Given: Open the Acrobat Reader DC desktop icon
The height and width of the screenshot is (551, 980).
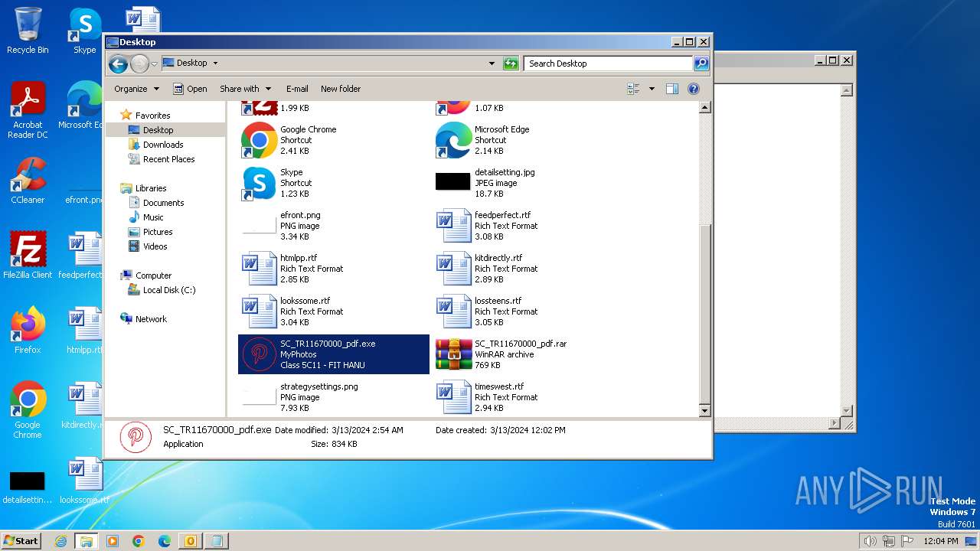Looking at the screenshot, I should (x=28, y=110).
